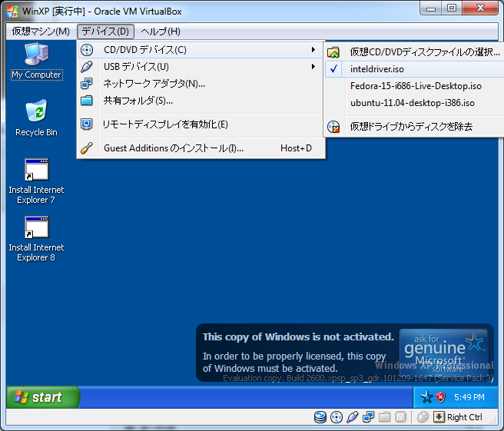Screen dimensions: 504x431
Task: Click the choose disk file folder icon
Action: pos(333,51)
